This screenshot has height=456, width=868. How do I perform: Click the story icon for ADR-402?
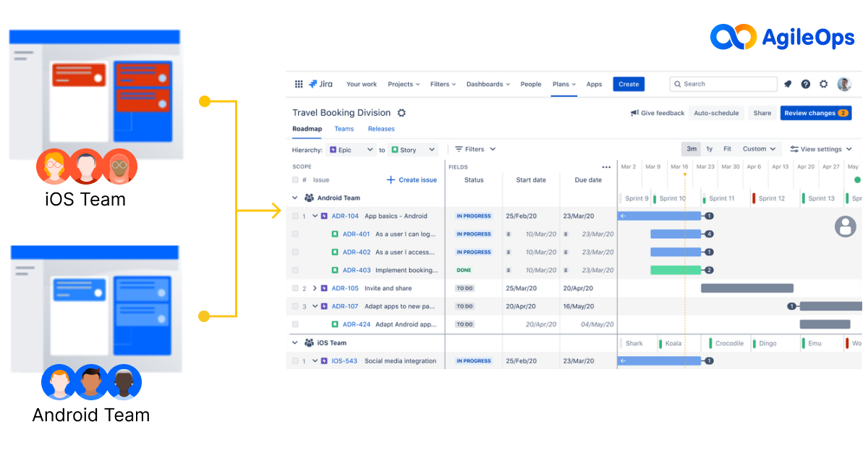pyautogui.click(x=335, y=253)
